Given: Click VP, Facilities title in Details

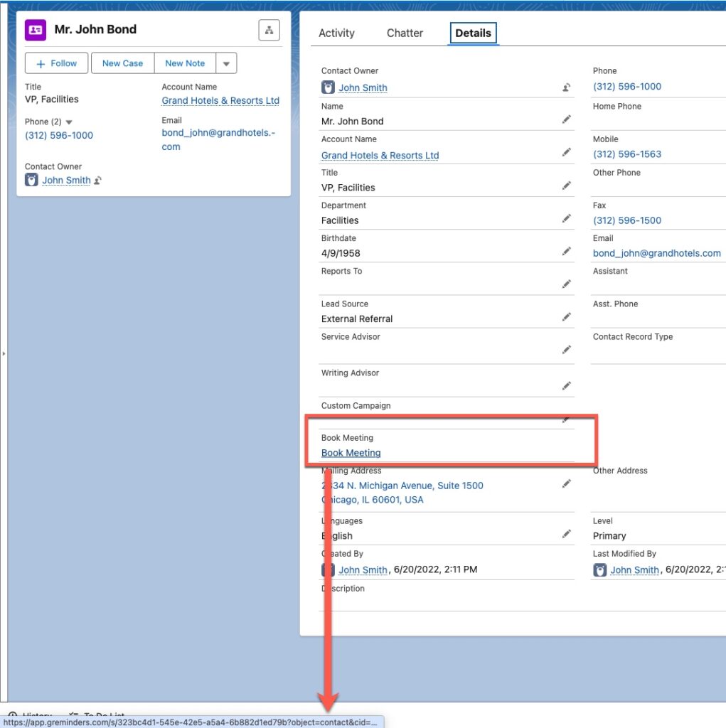Looking at the screenshot, I should (x=348, y=188).
